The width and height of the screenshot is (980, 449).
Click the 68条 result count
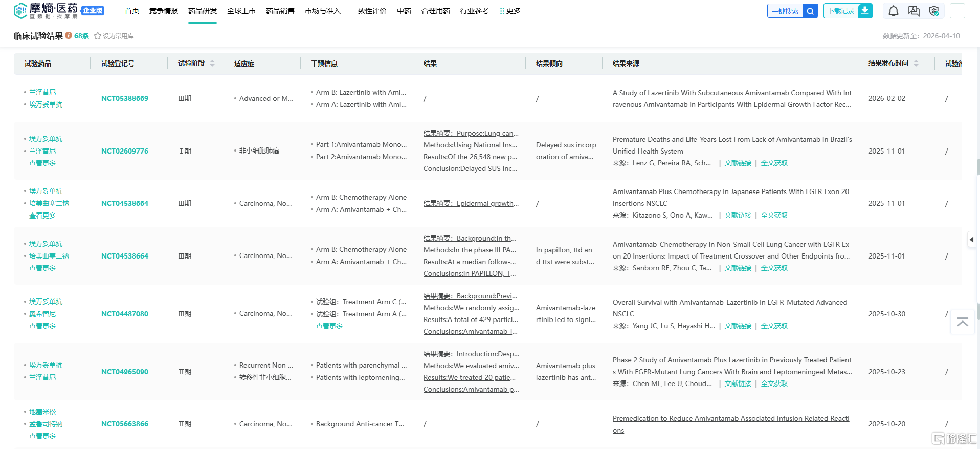tap(81, 36)
